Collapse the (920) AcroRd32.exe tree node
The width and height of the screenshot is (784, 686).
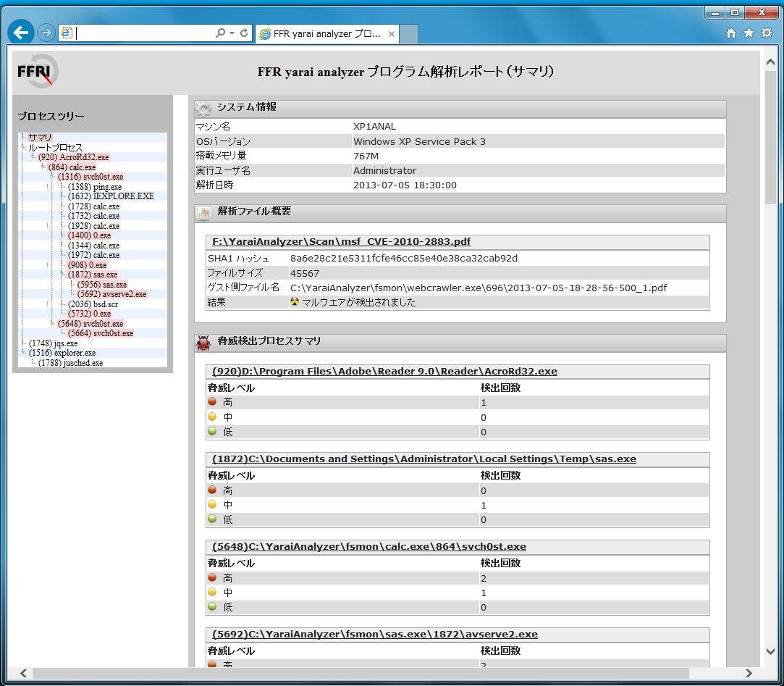(x=33, y=157)
